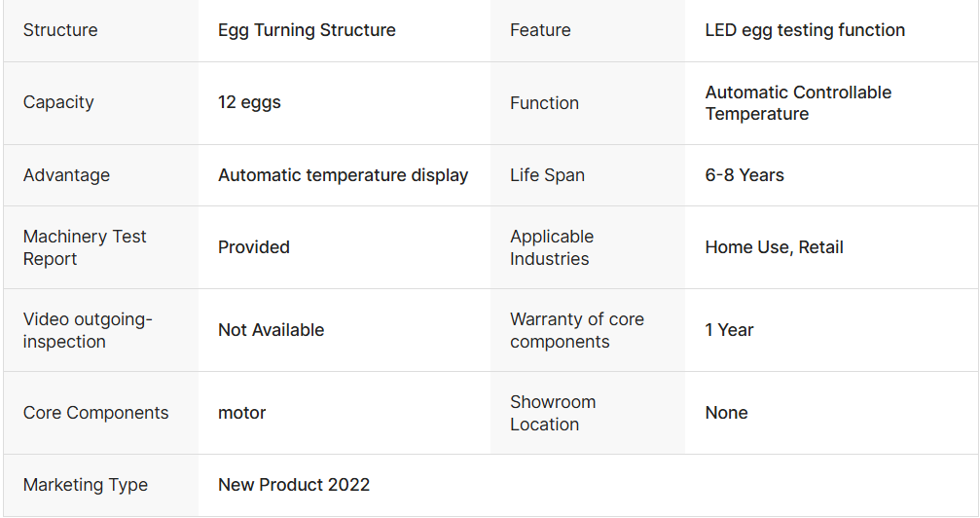Viewport: 980px width, 518px height.
Task: Click the 'Advantage' row label
Action: coord(66,175)
